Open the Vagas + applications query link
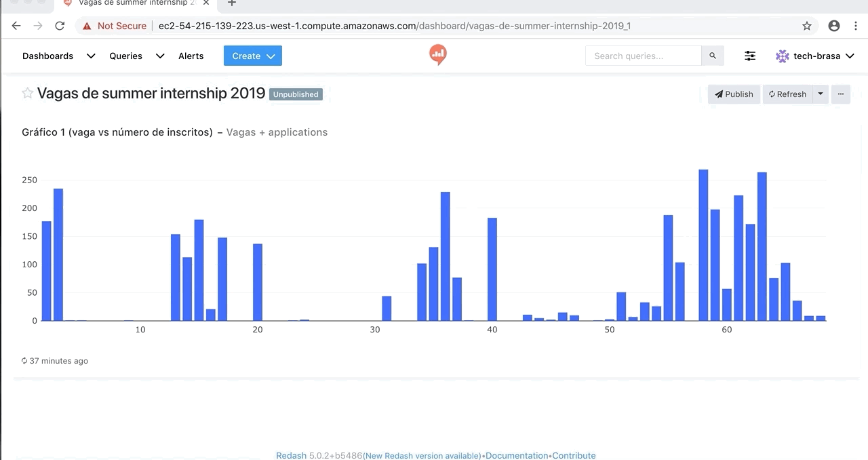Image resolution: width=868 pixels, height=460 pixels. pyautogui.click(x=277, y=132)
